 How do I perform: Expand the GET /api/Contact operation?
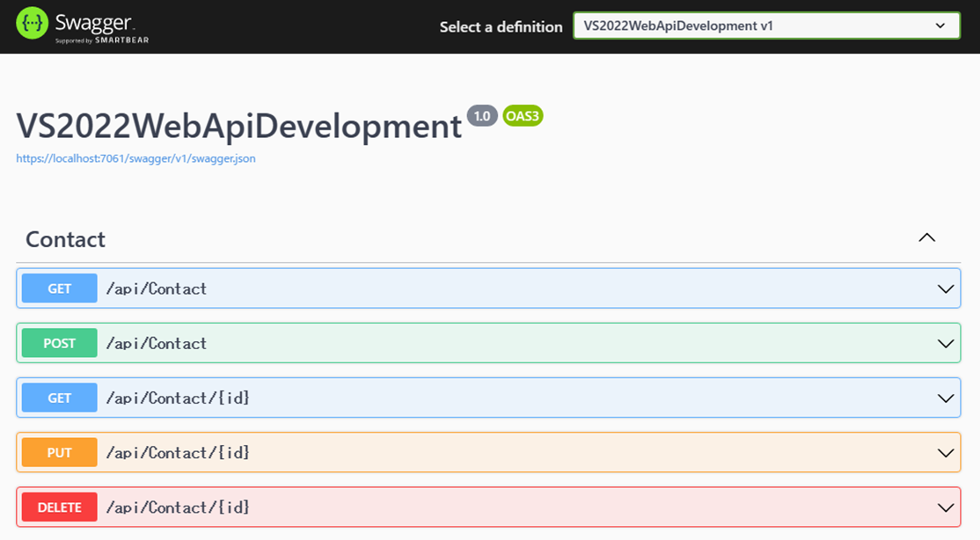coord(946,288)
